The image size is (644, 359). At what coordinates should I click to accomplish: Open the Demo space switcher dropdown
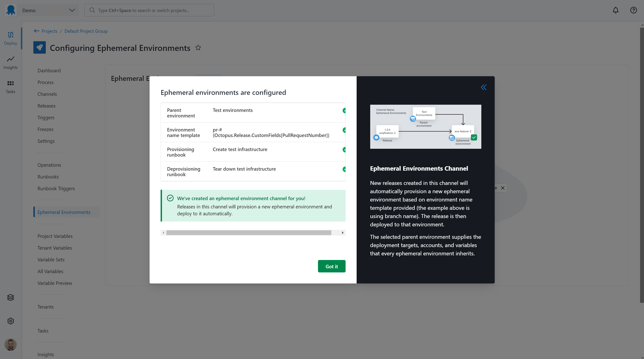pos(48,10)
